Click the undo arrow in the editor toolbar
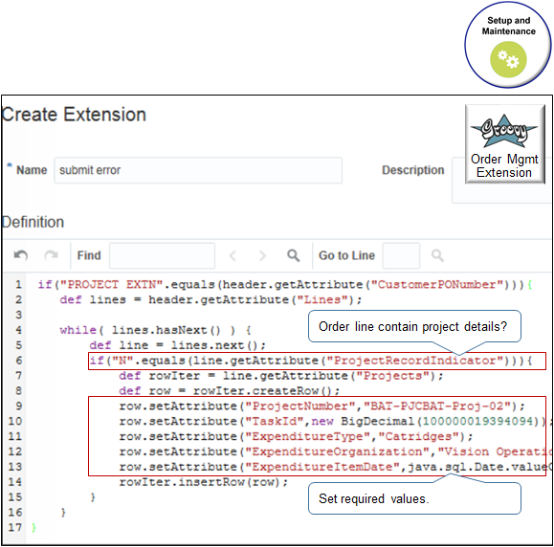The width and height of the screenshot is (554, 547). click(x=20, y=255)
